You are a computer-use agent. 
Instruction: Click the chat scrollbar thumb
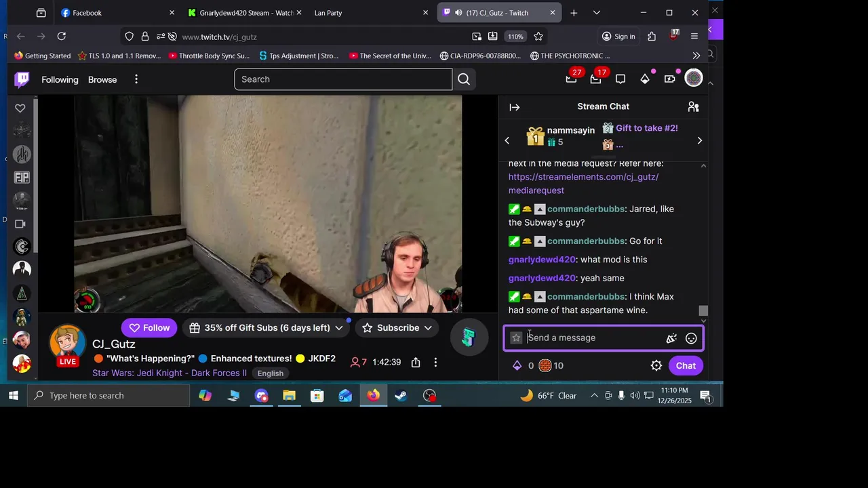703,310
